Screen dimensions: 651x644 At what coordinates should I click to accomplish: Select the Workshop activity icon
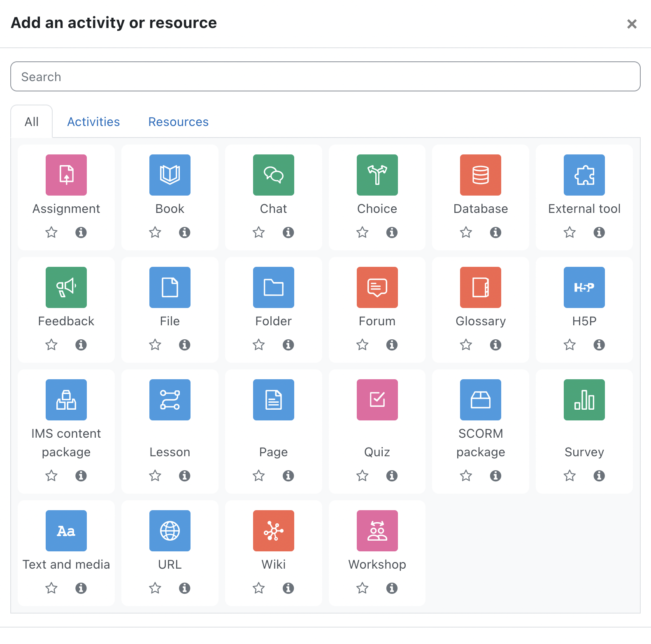click(x=377, y=531)
